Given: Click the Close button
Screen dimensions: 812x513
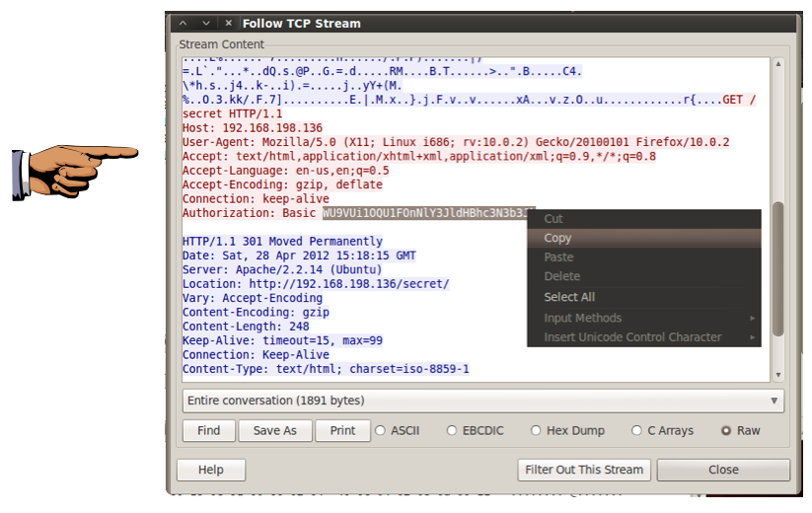Looking at the screenshot, I should 723,470.
